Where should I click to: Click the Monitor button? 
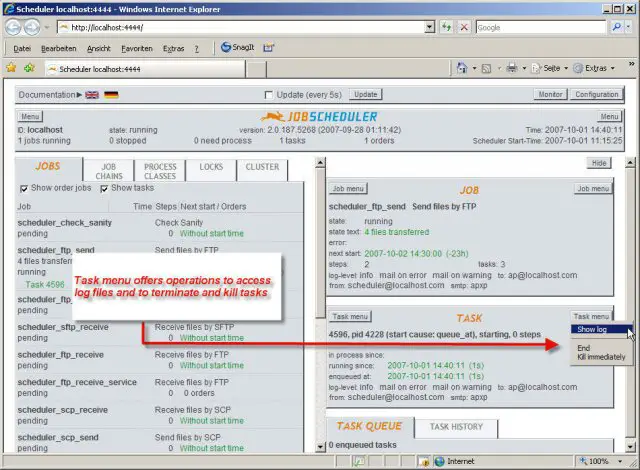tap(550, 95)
